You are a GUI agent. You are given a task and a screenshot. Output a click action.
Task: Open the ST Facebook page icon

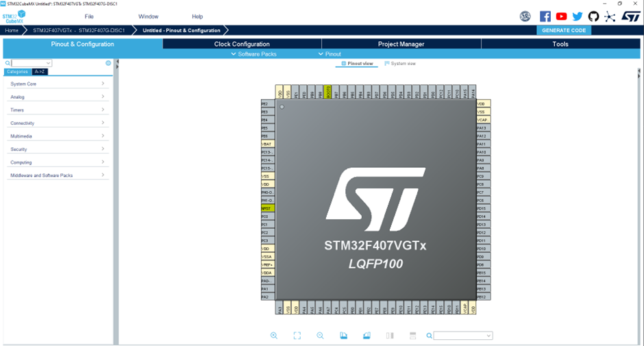[545, 16]
